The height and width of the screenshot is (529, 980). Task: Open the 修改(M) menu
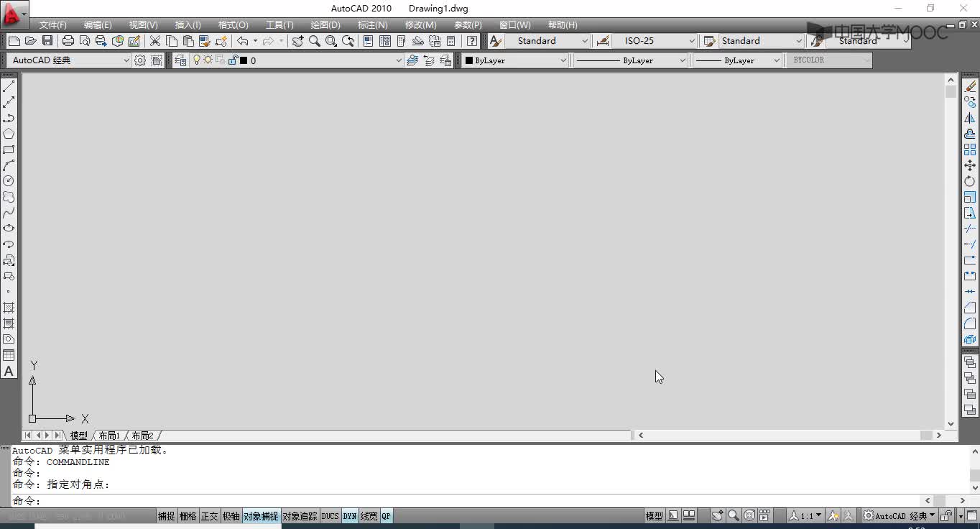point(420,25)
